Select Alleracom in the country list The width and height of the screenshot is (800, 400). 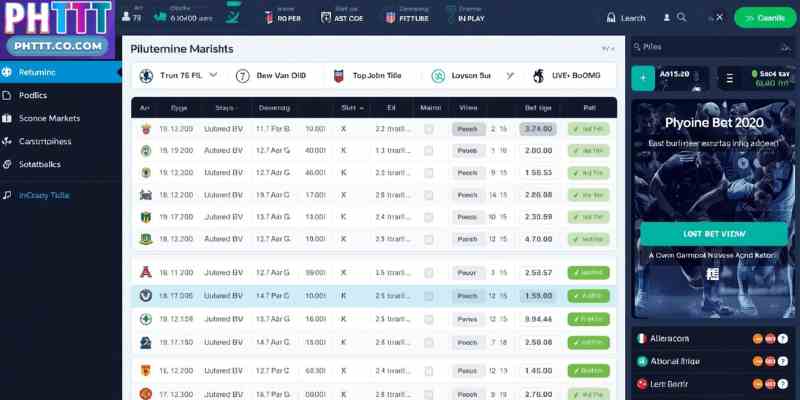(x=714, y=339)
